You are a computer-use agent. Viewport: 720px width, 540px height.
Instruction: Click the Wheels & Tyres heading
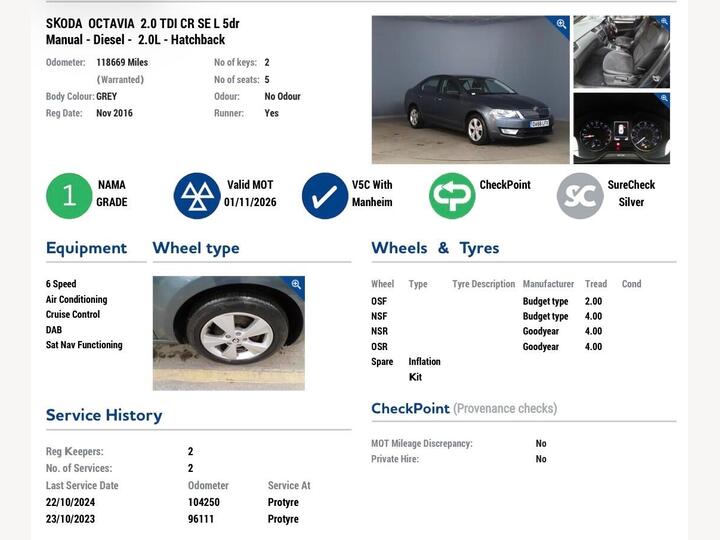coord(435,248)
